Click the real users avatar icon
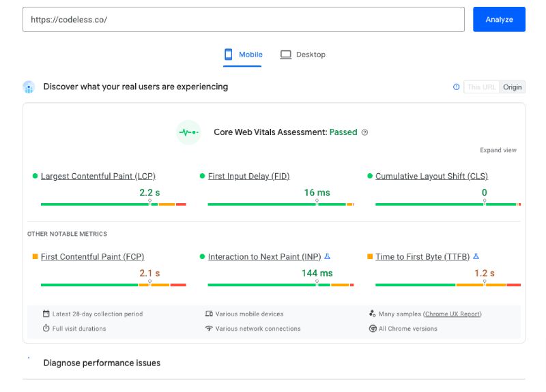The width and height of the screenshot is (546, 392). tap(29, 87)
